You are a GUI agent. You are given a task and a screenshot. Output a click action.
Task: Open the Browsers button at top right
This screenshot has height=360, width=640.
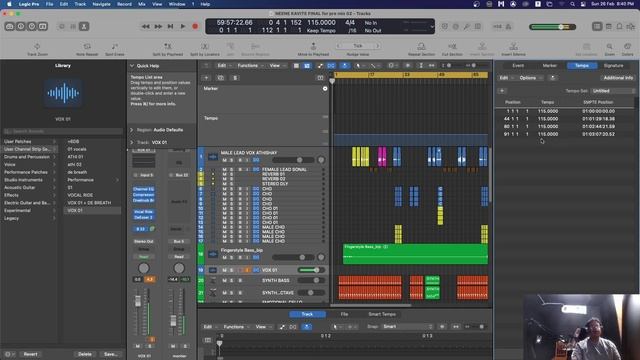pyautogui.click(x=631, y=27)
